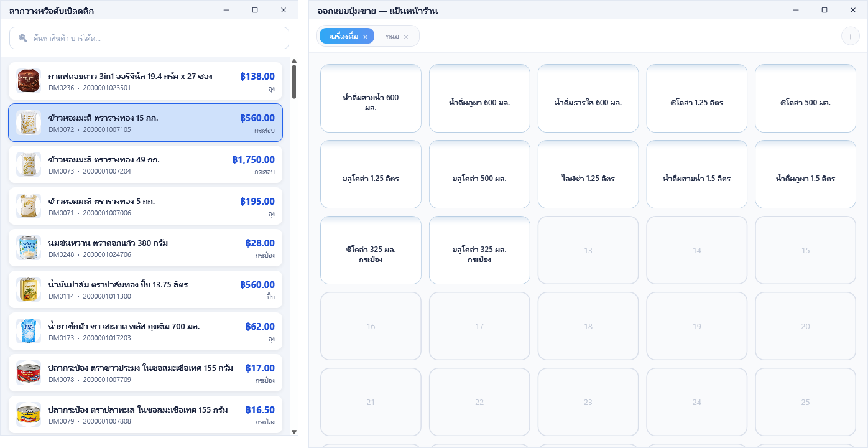
Task: Choose empty button slot 19
Action: click(697, 326)
